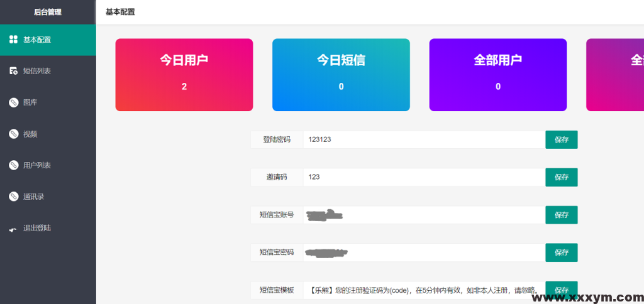This screenshot has height=304, width=644.
Task: Save the 短信宝模板 template
Action: pyautogui.click(x=561, y=290)
